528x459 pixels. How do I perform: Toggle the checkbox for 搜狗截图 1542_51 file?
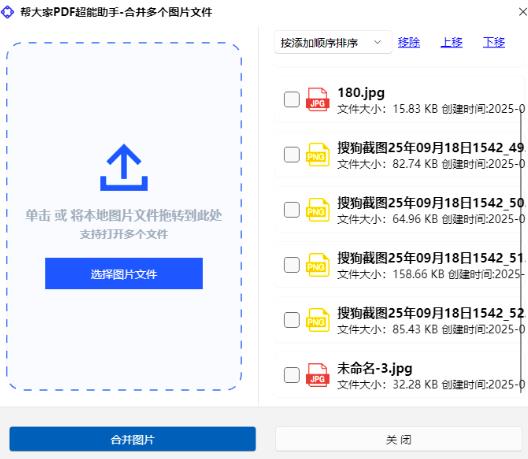click(292, 265)
